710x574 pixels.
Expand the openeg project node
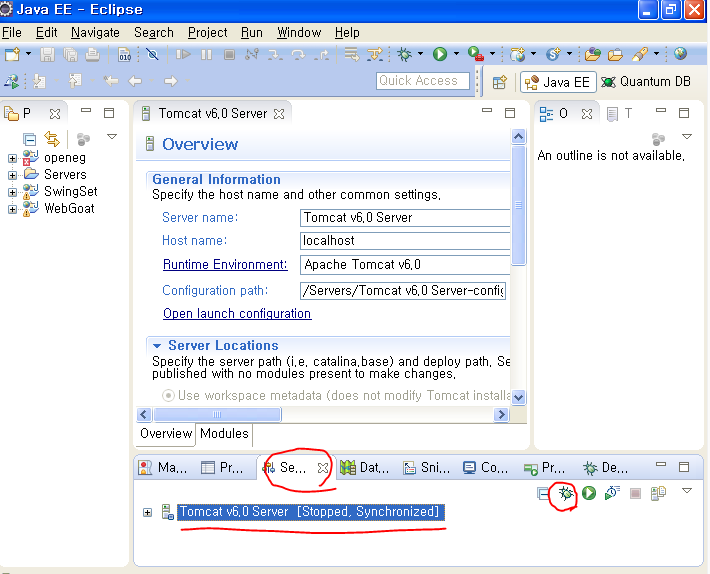pos(13,158)
